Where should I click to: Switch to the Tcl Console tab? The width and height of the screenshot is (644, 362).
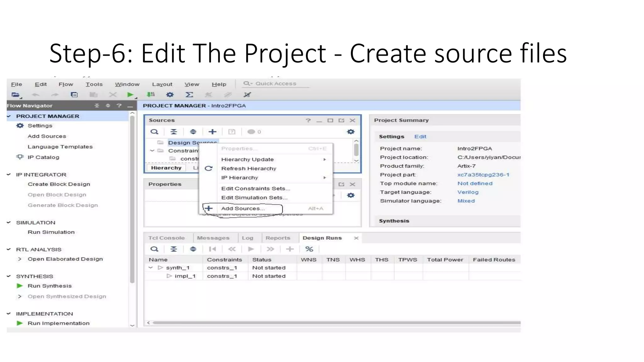point(166,238)
